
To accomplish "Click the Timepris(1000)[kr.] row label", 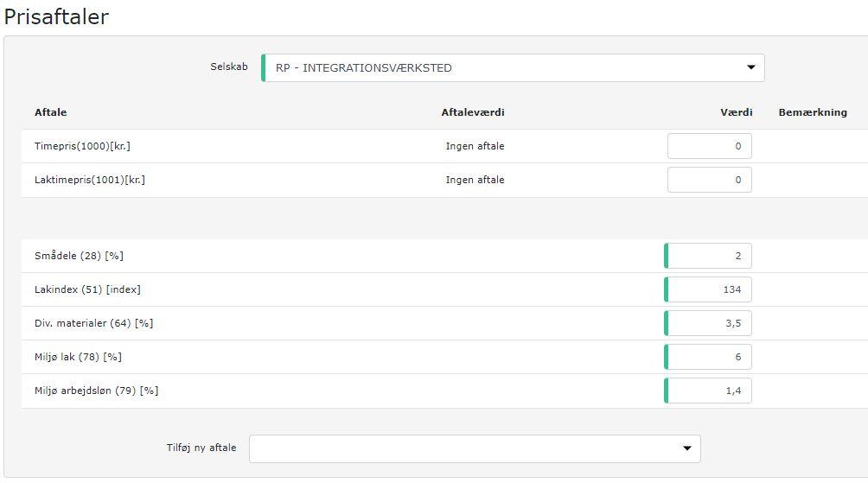I will [82, 146].
